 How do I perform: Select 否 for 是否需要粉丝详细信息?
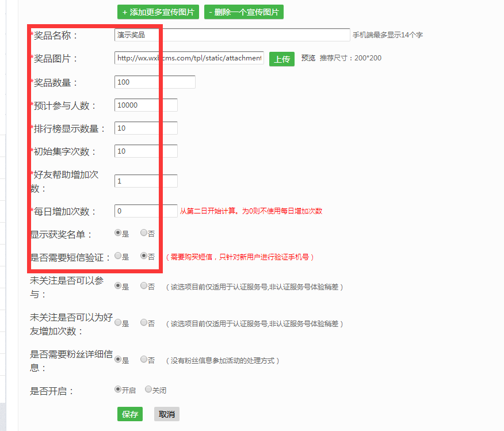tap(143, 359)
